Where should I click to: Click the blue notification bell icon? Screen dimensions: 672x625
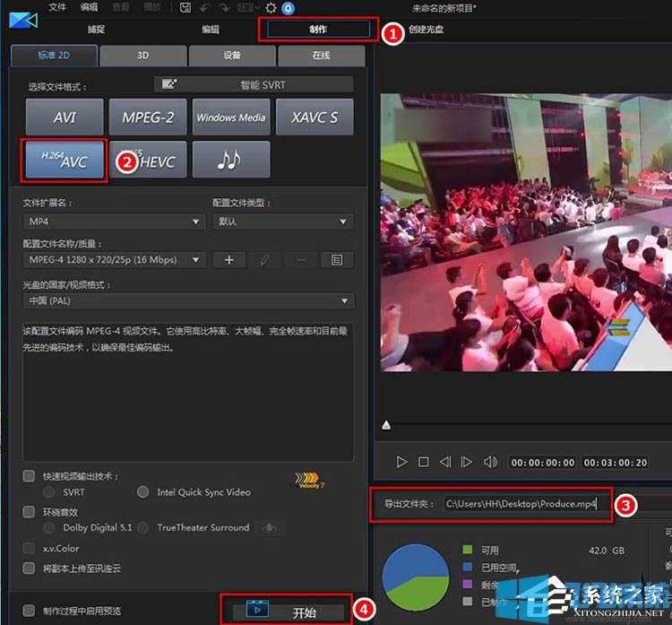pos(289,8)
